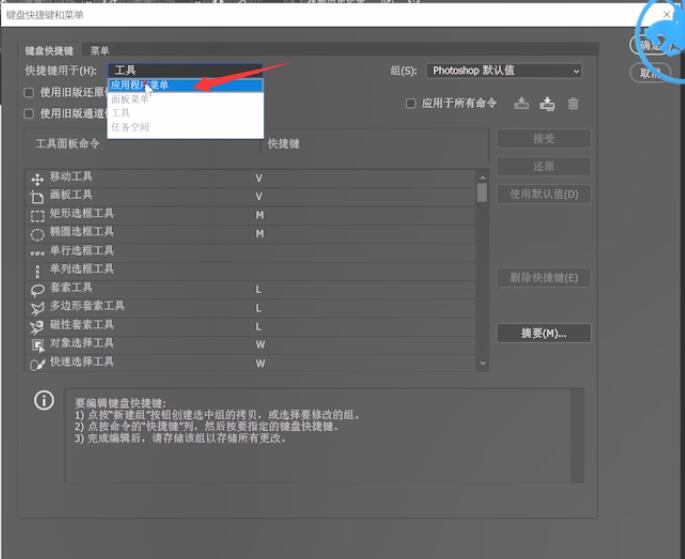The image size is (685, 559).
Task: Click the Move tool icon in list
Action: [38, 179]
